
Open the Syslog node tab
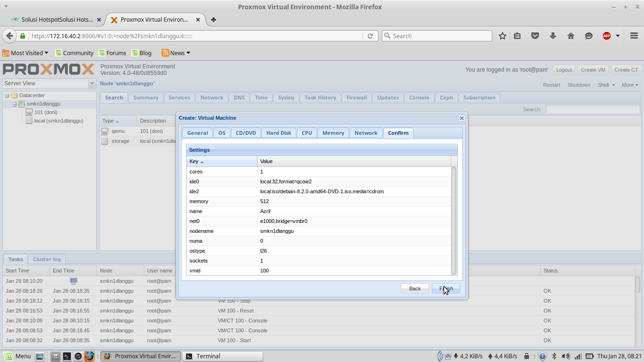click(x=286, y=98)
